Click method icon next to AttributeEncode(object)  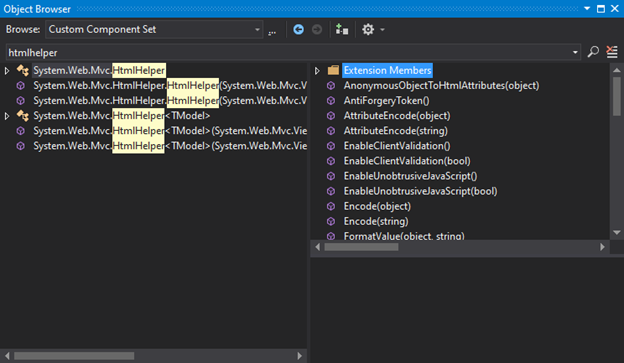tap(331, 116)
